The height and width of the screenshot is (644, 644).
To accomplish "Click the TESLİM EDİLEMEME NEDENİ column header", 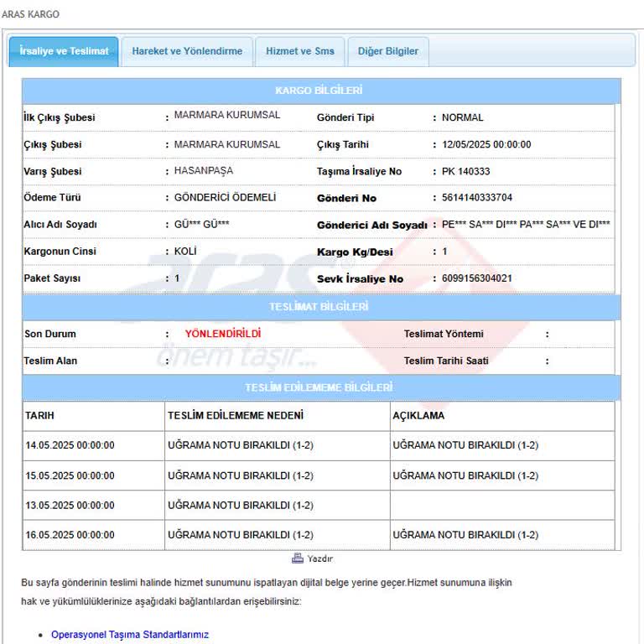I will click(x=236, y=416).
